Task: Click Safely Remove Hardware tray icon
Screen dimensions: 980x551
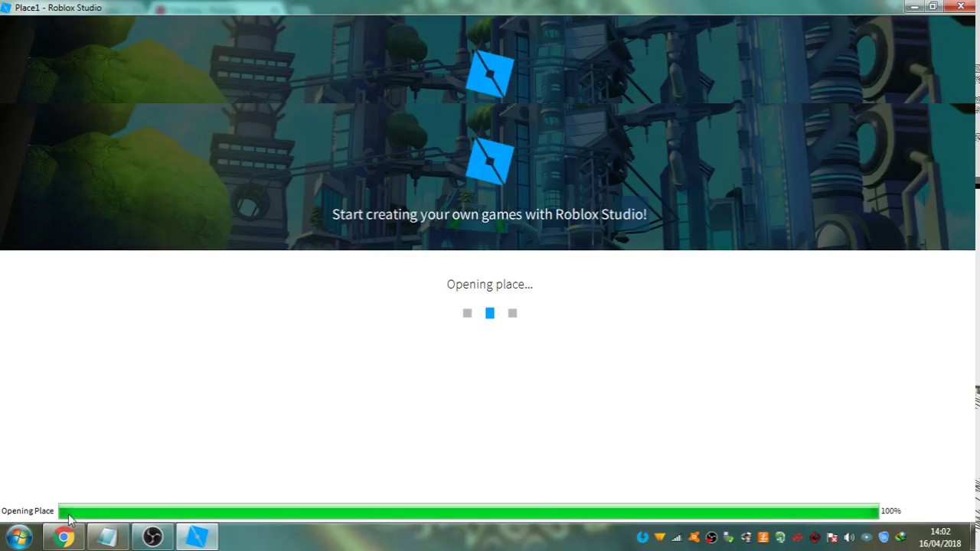Action: 728,537
